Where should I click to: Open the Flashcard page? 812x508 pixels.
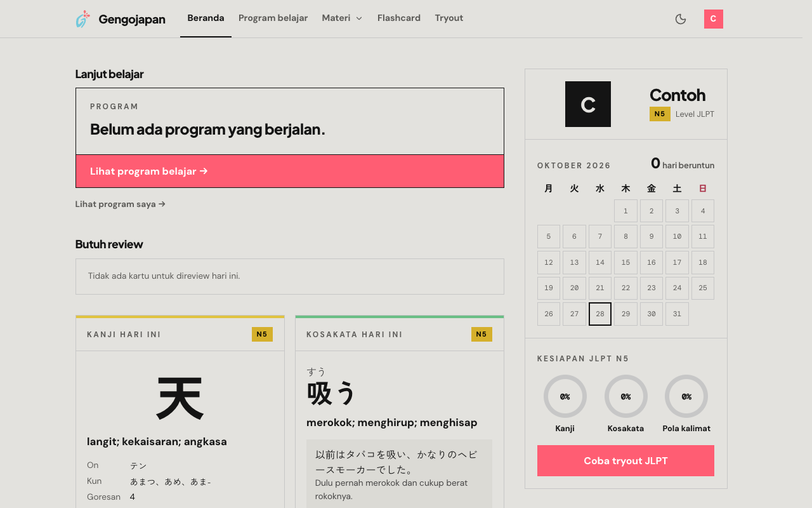399,18
